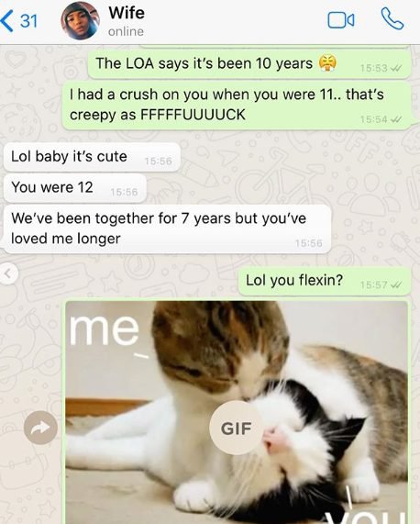Tap the back arrow showing 31 unread
This screenshot has height=524, width=420.
coord(19,21)
